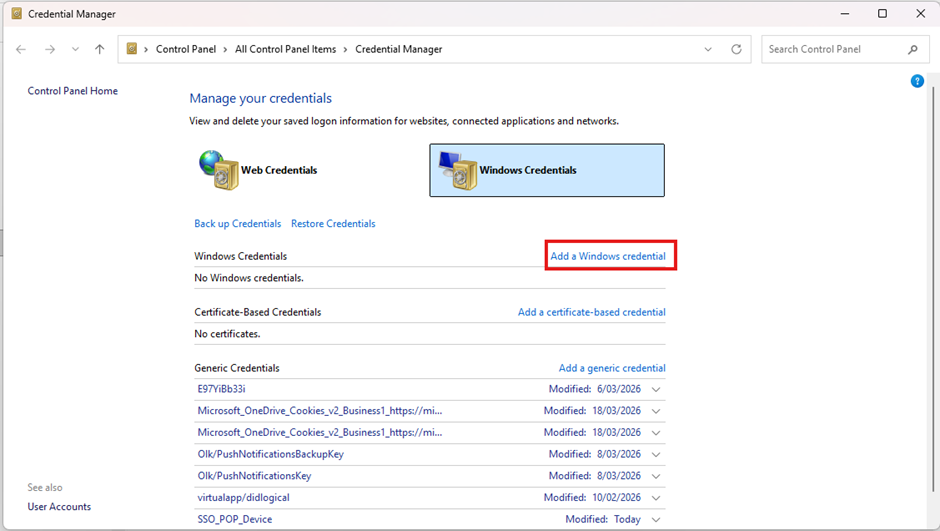Click Add a Windows credential link
The image size is (940, 531).
pyautogui.click(x=608, y=256)
